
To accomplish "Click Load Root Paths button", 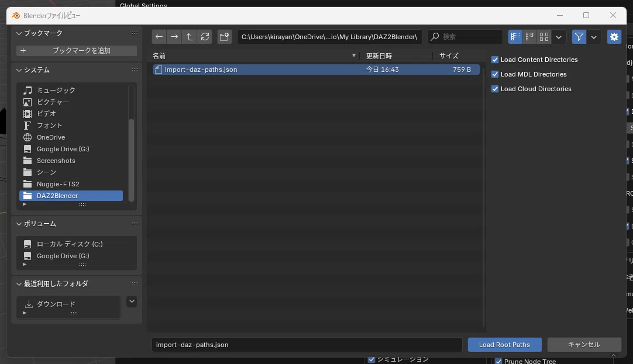I will [505, 345].
